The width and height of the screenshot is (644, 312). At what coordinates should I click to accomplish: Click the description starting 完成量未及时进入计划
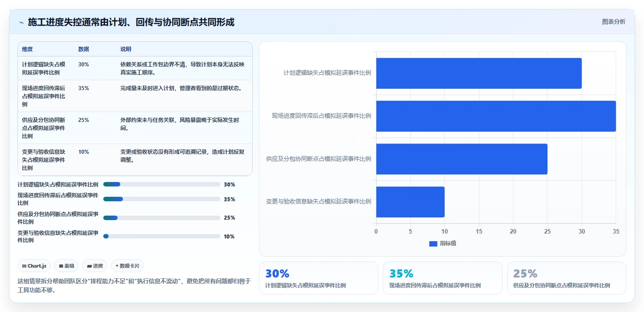coord(181,88)
